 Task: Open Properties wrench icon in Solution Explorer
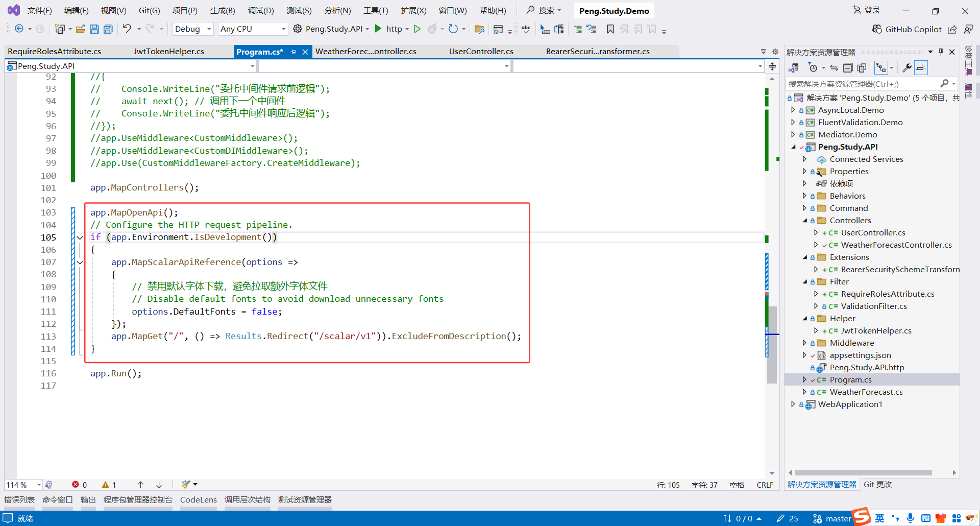pyautogui.click(x=907, y=68)
